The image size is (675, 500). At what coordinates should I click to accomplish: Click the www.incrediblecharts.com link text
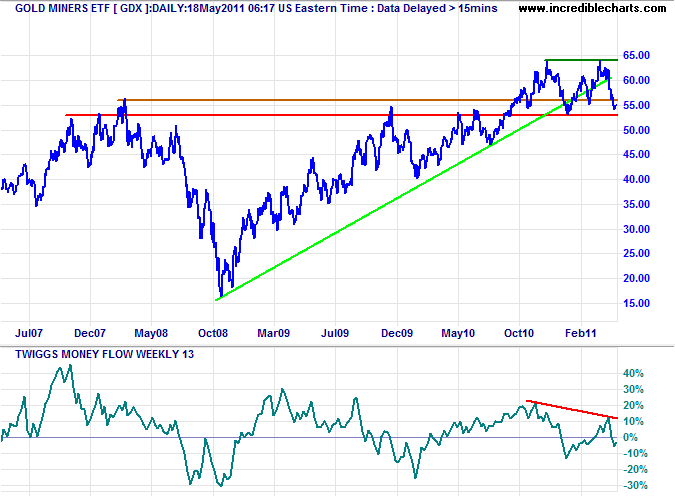point(592,8)
